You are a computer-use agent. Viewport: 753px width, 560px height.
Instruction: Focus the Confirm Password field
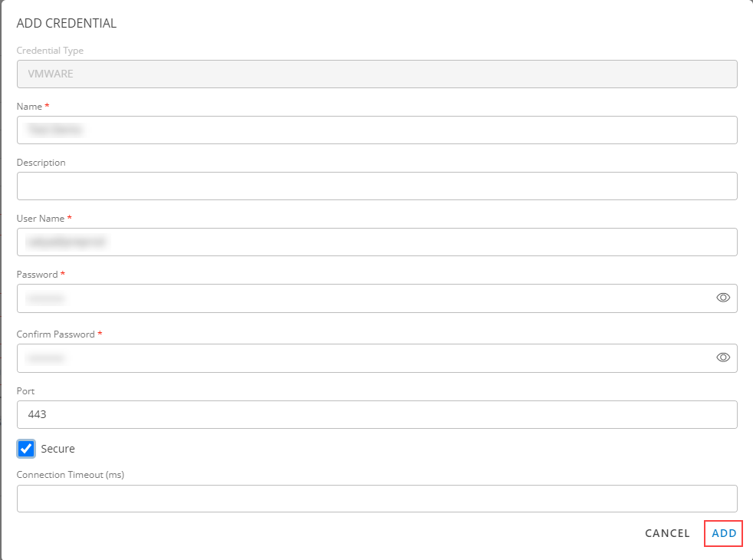coord(360,358)
